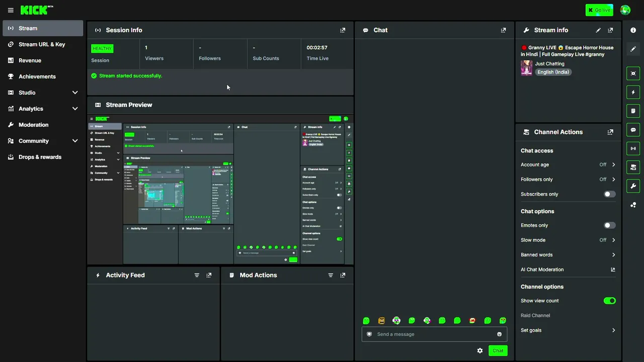Turn off Show view count

pyautogui.click(x=609, y=301)
